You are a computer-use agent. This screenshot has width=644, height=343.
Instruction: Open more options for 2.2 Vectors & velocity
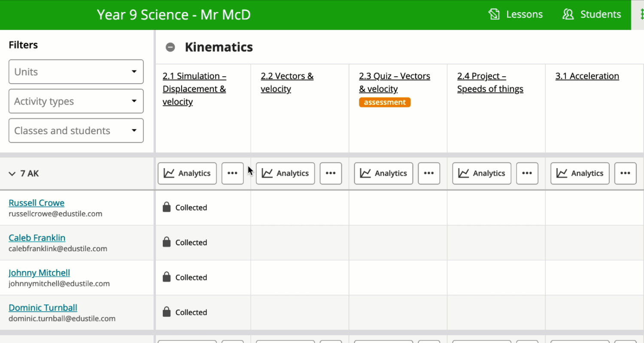click(331, 173)
